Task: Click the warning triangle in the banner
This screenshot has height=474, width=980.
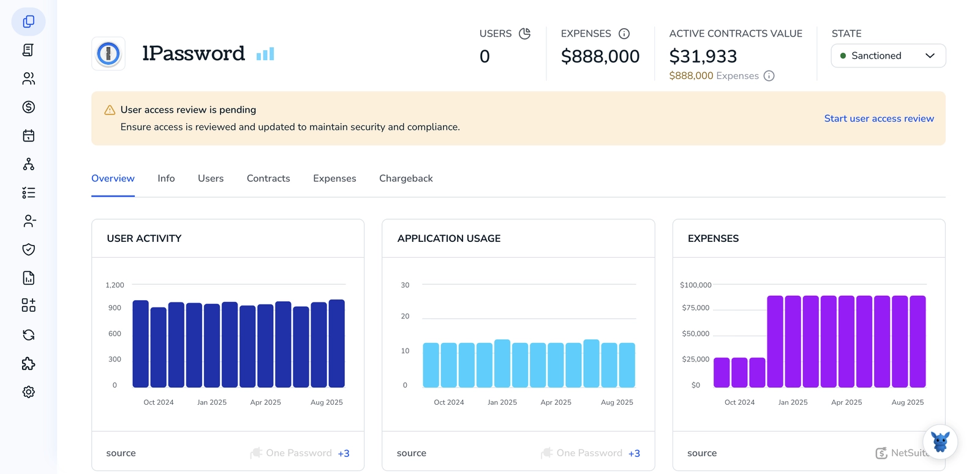Action: 110,110
